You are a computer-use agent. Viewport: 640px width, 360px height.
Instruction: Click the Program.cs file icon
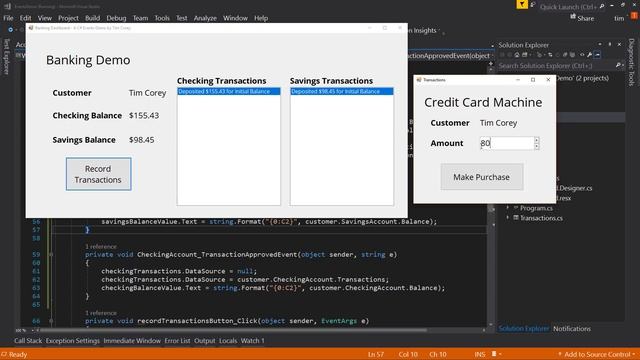tap(516, 208)
